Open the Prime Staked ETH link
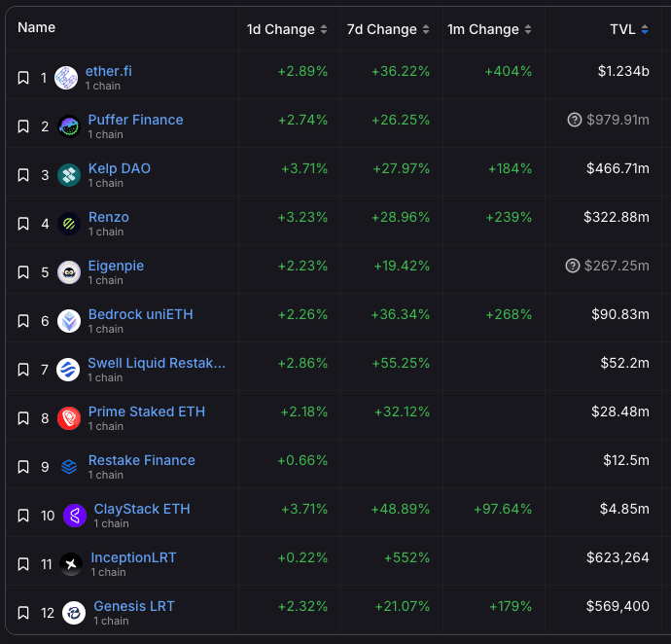The image size is (671, 644). click(x=146, y=411)
